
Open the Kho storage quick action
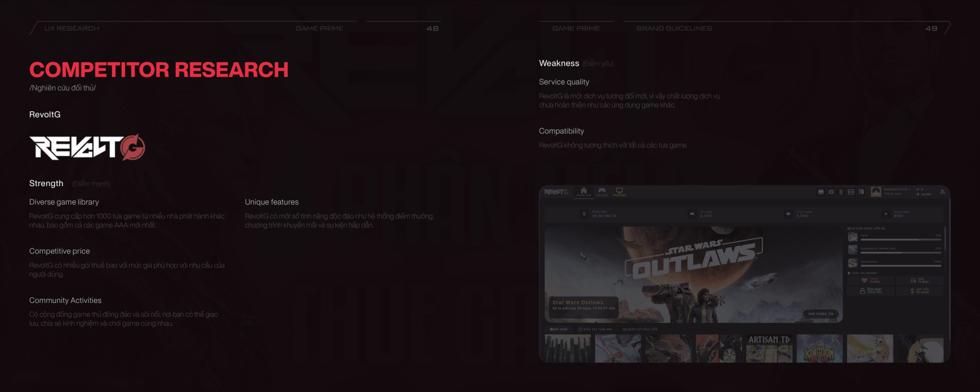[920, 280]
